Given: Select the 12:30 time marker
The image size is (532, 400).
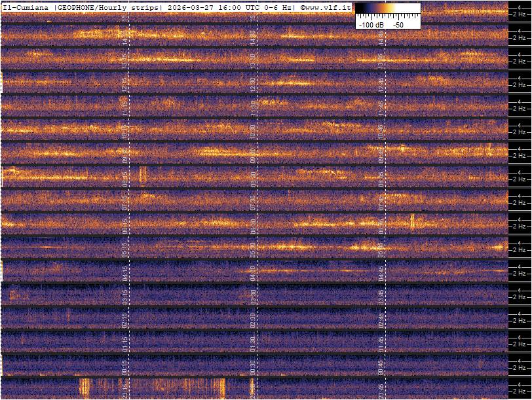Looking at the screenshot, I should [x=253, y=84].
